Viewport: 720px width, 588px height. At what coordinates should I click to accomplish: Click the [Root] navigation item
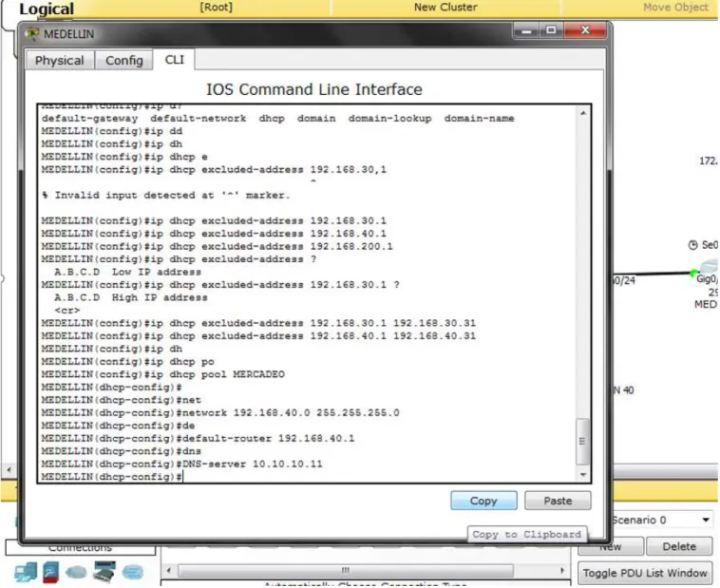pos(216,8)
